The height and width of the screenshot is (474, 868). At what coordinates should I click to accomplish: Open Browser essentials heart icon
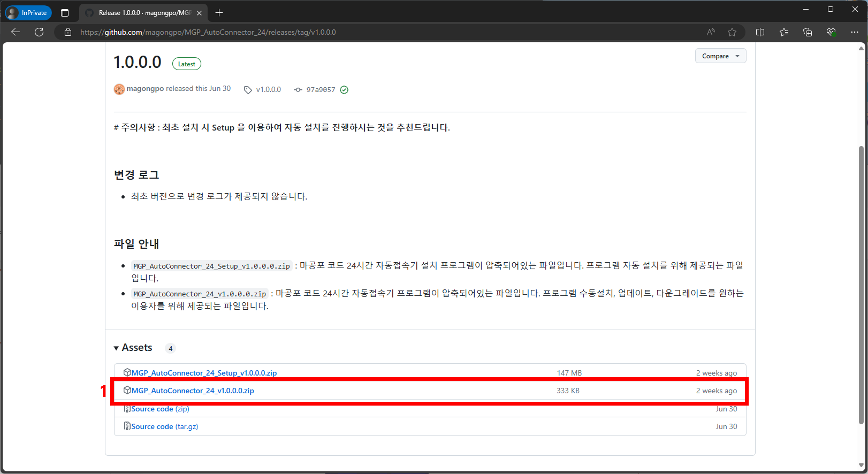[831, 32]
